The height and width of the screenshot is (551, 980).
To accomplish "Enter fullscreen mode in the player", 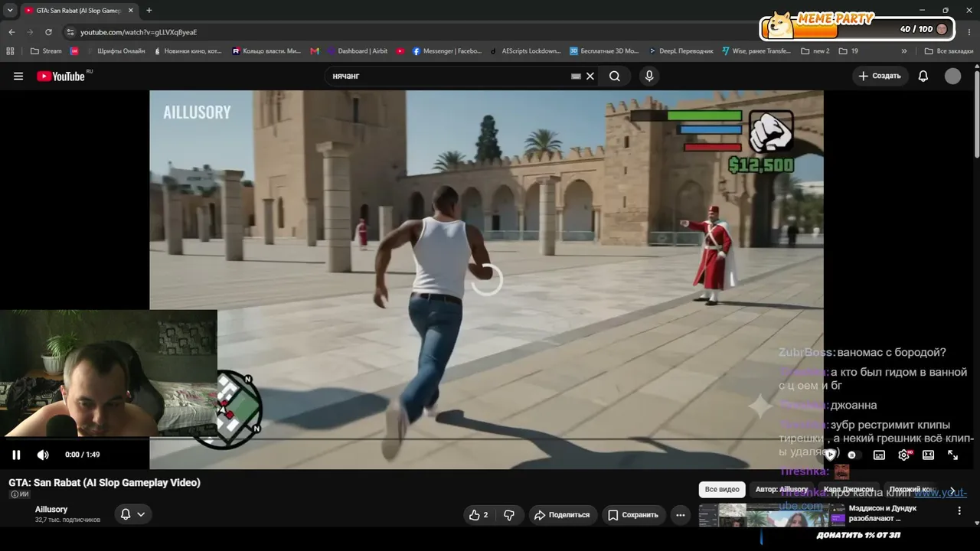I will tap(952, 455).
